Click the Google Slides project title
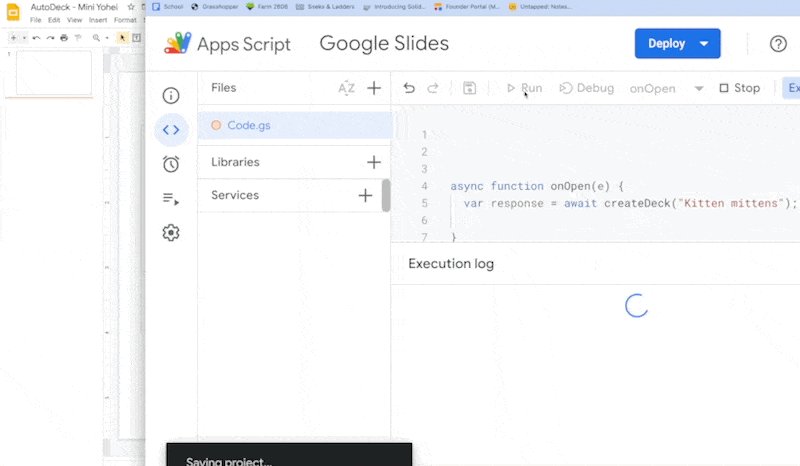This screenshot has height=466, width=800. [x=384, y=43]
